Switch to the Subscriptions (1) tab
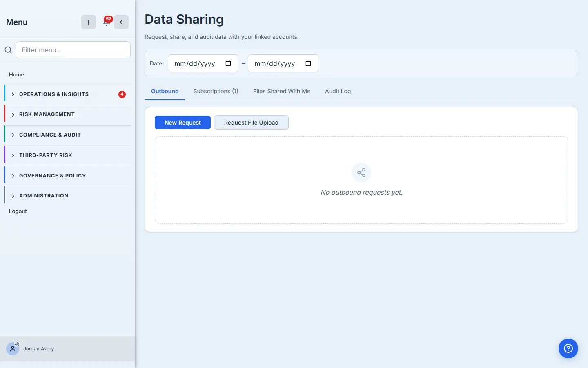 pyautogui.click(x=216, y=91)
